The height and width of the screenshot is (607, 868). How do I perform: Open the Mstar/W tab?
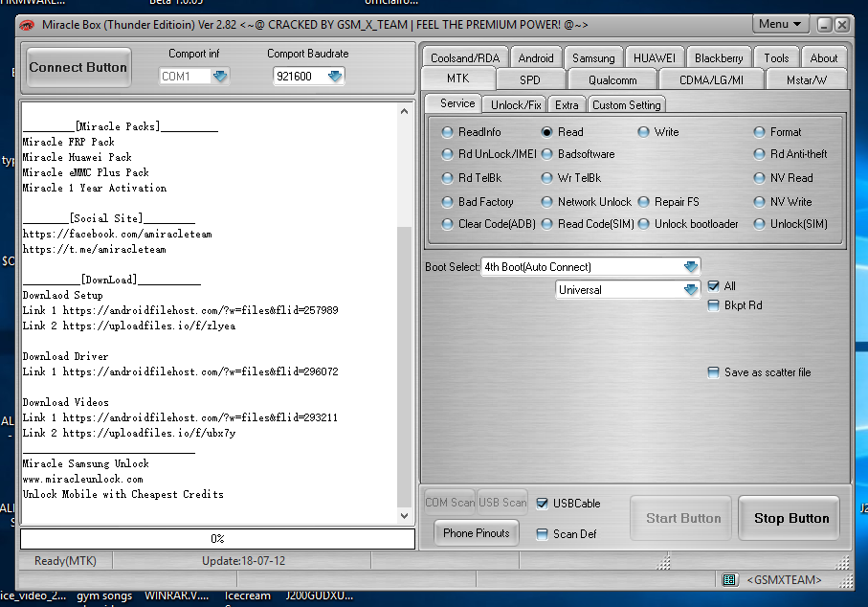(807, 79)
